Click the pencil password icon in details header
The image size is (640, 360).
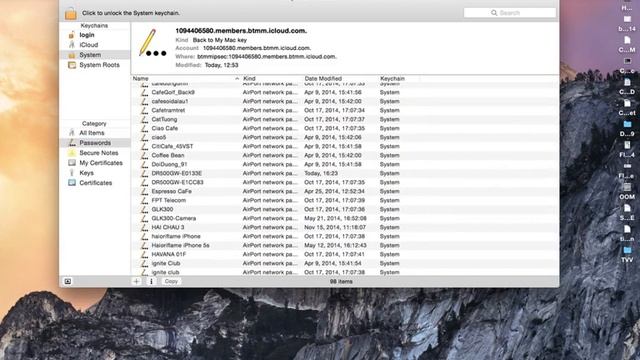(x=152, y=43)
